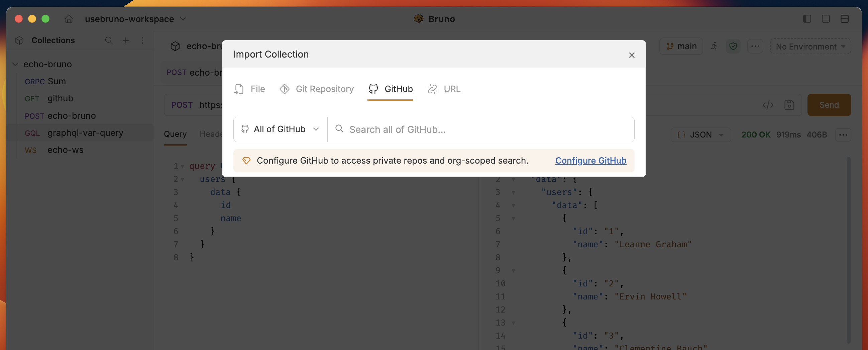
Task: Open collection search in the sidebar
Action: pos(109,40)
